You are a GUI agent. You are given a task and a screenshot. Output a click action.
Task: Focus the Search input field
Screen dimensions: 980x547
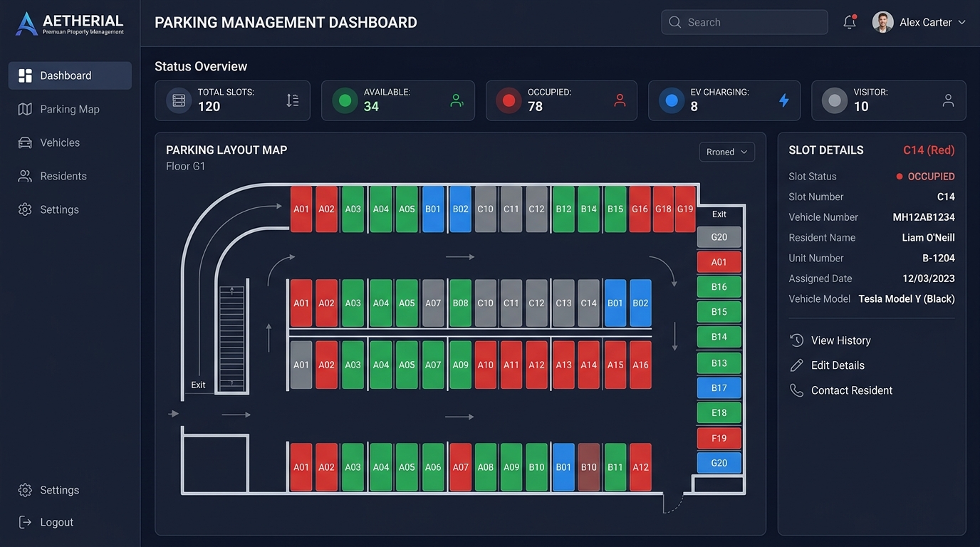(744, 22)
